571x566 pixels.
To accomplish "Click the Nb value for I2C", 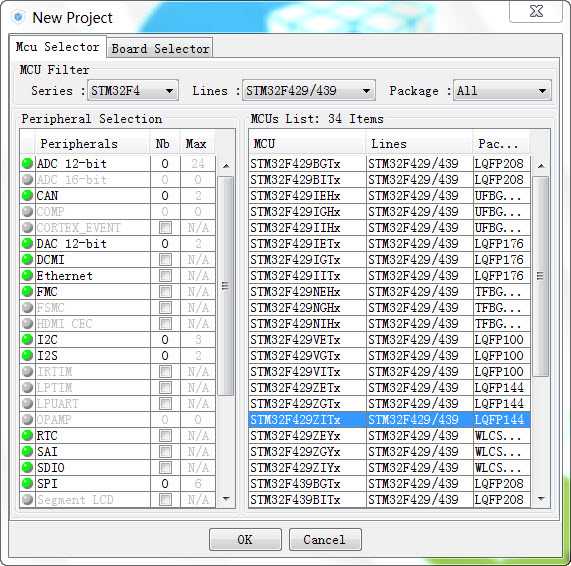I will [x=165, y=339].
